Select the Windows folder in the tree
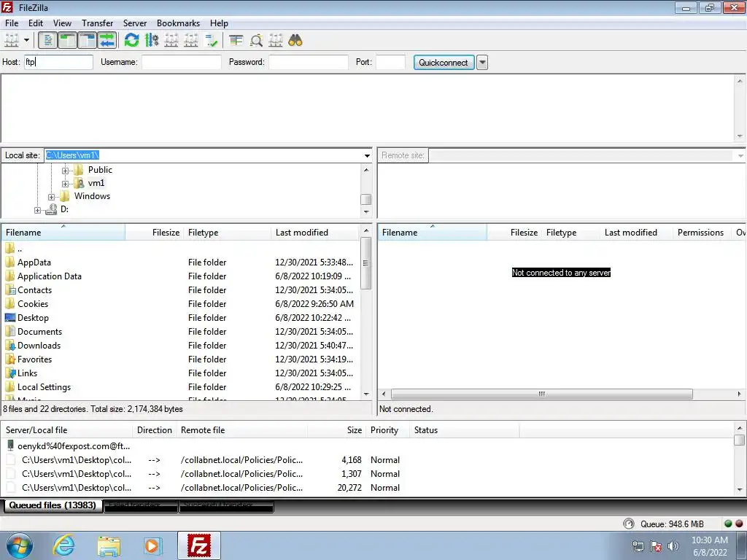Image resolution: width=747 pixels, height=560 pixels. click(92, 196)
